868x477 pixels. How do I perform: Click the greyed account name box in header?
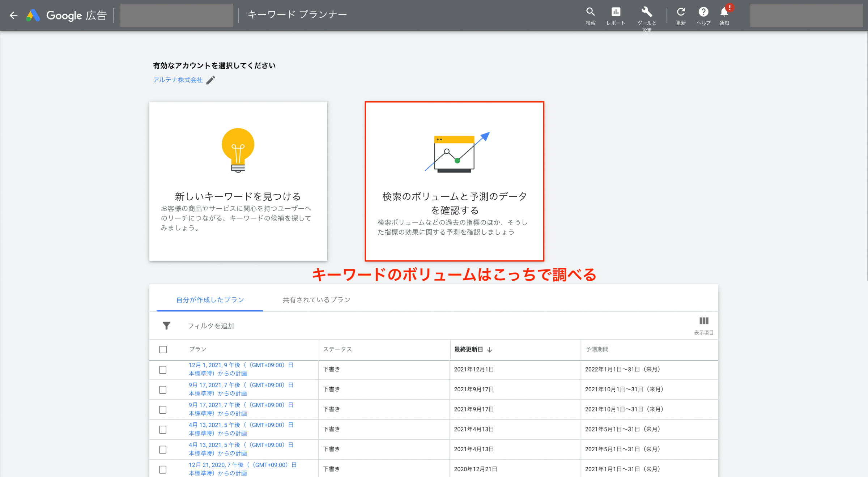click(x=176, y=15)
